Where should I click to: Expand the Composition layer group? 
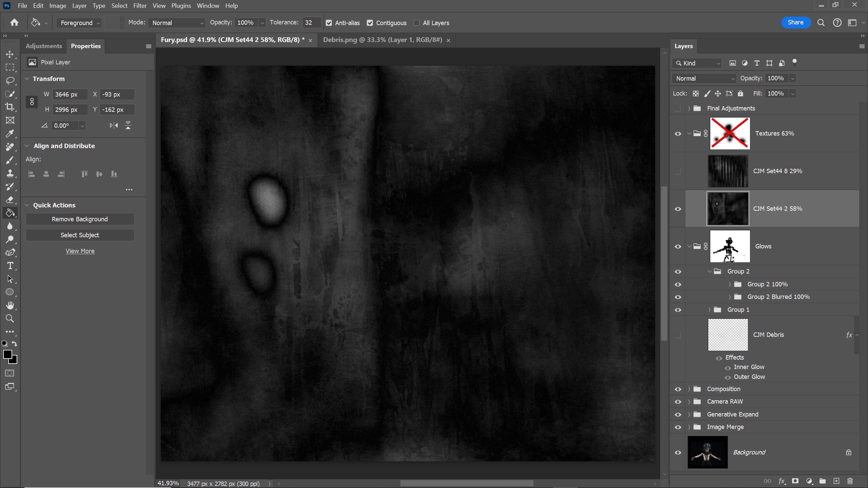689,389
